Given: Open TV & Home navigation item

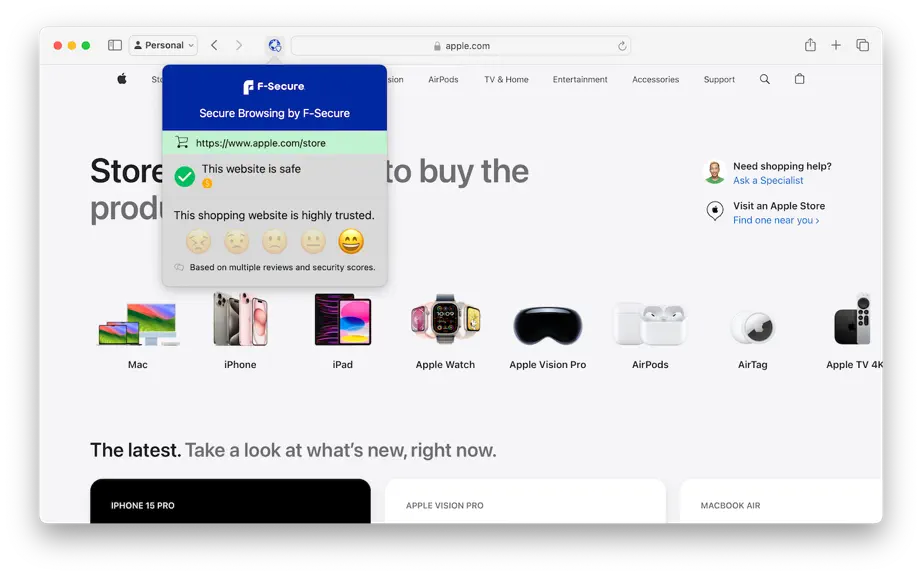Looking at the screenshot, I should 506,79.
